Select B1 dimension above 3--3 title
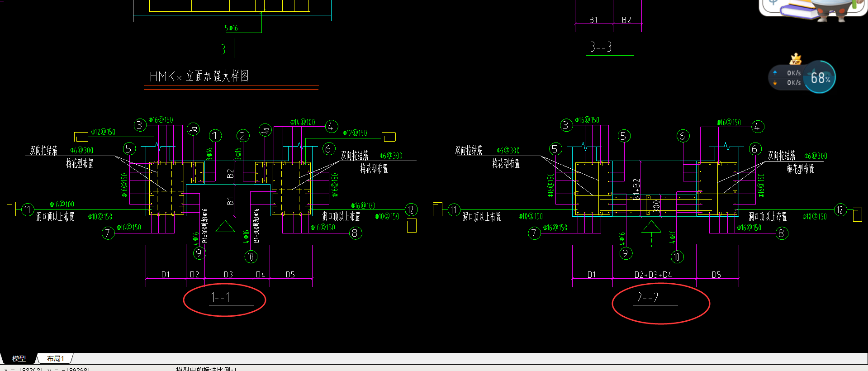Screen dimensions: 868x371 click(x=593, y=20)
